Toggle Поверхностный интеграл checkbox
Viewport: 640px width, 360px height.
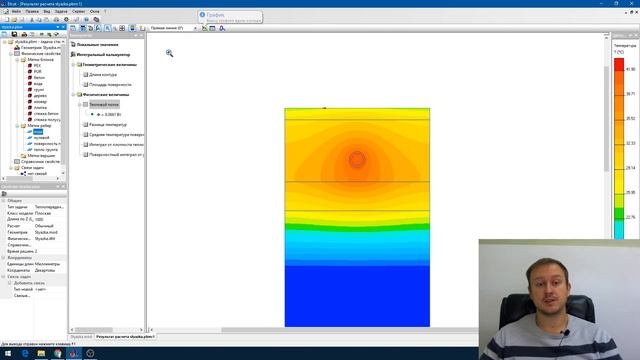pyautogui.click(x=86, y=154)
